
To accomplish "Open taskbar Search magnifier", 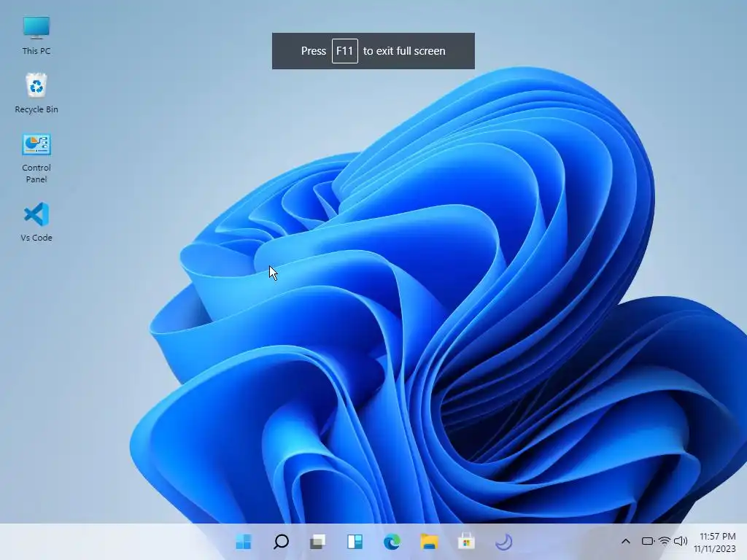I will tap(281, 542).
